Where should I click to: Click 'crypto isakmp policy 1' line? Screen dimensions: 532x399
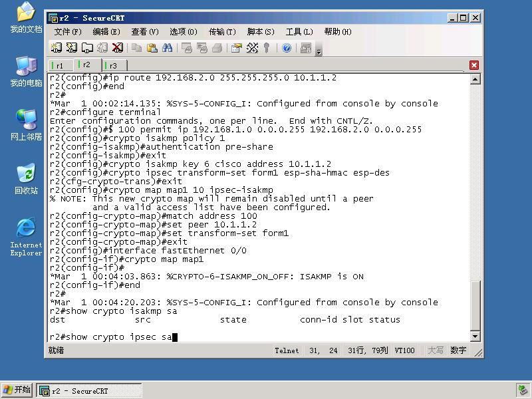point(137,138)
